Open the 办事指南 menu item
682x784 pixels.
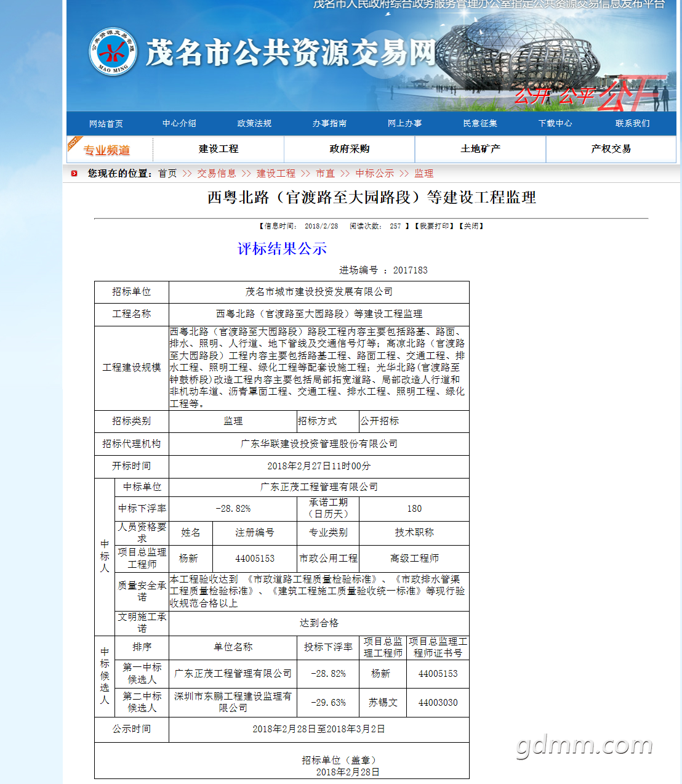(329, 123)
